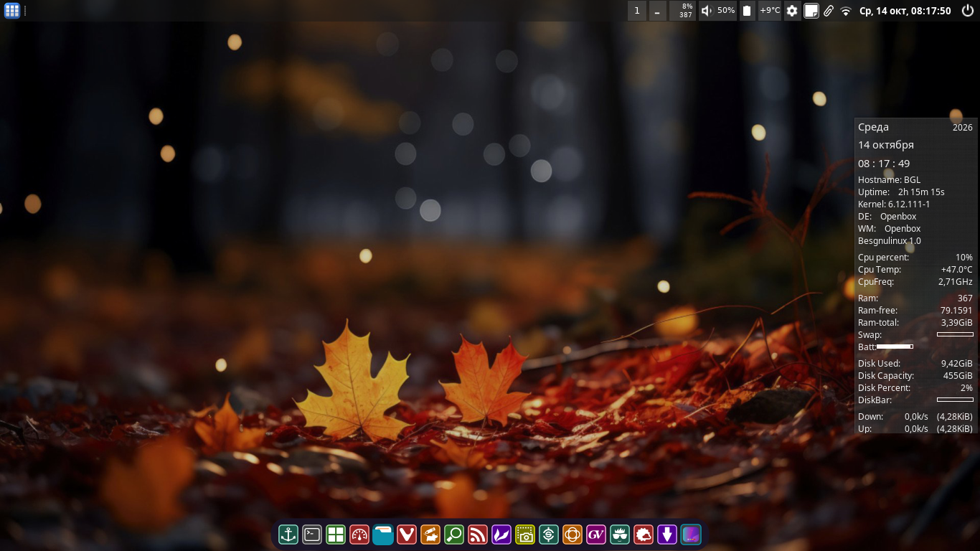Image resolution: width=980 pixels, height=551 pixels.
Task: Open settings via the gear icon
Action: 792,10
